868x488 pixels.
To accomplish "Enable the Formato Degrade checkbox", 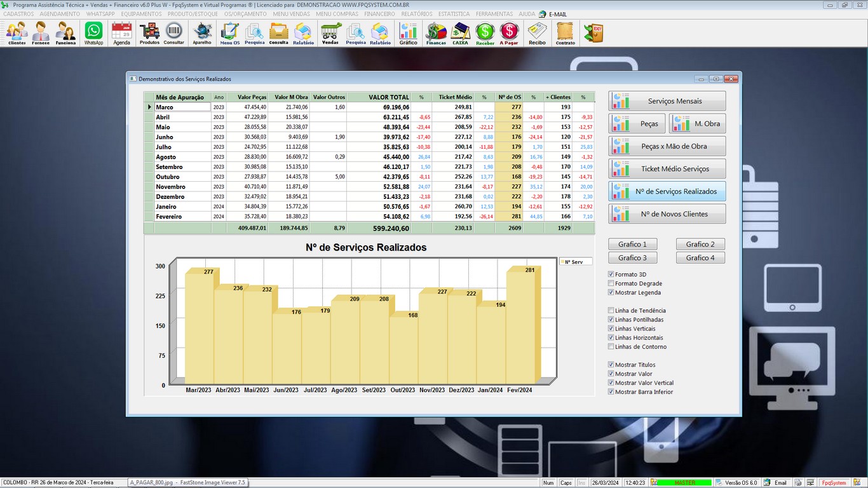I will point(611,283).
